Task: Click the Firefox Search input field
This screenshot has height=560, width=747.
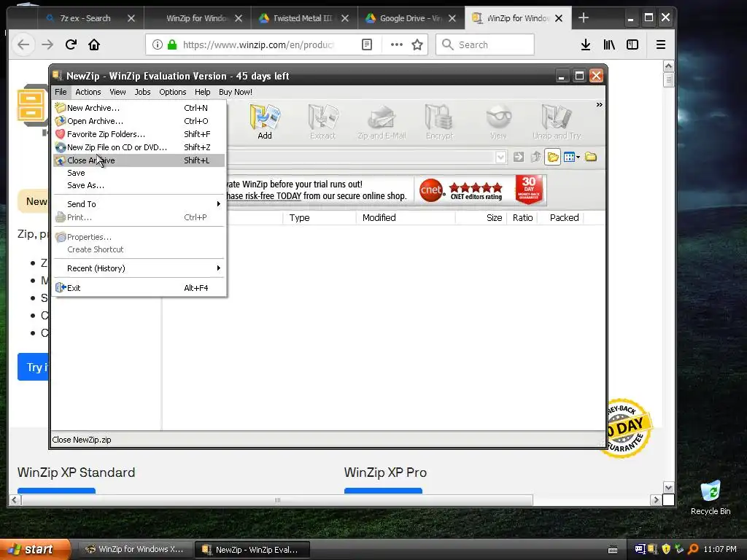Action: click(x=485, y=44)
